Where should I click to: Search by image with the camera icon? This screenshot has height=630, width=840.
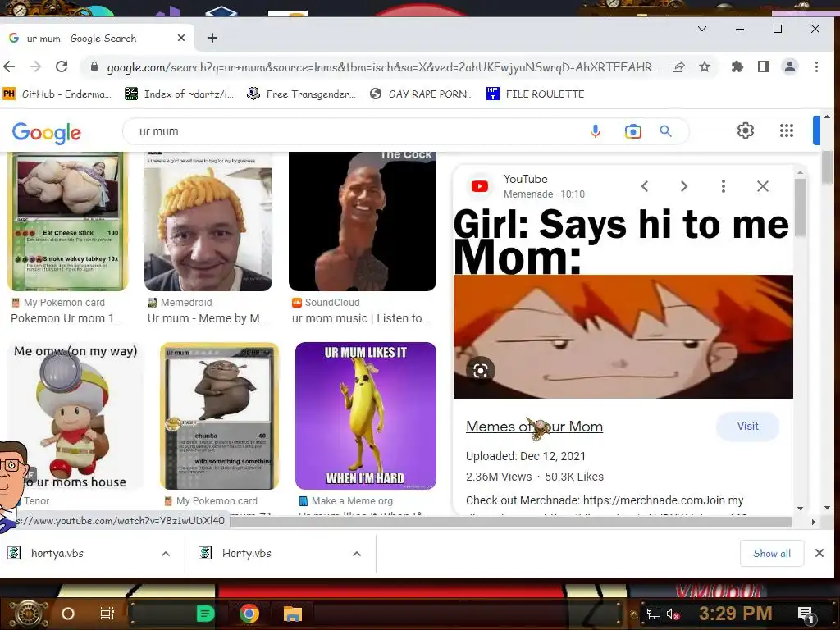pos(632,131)
